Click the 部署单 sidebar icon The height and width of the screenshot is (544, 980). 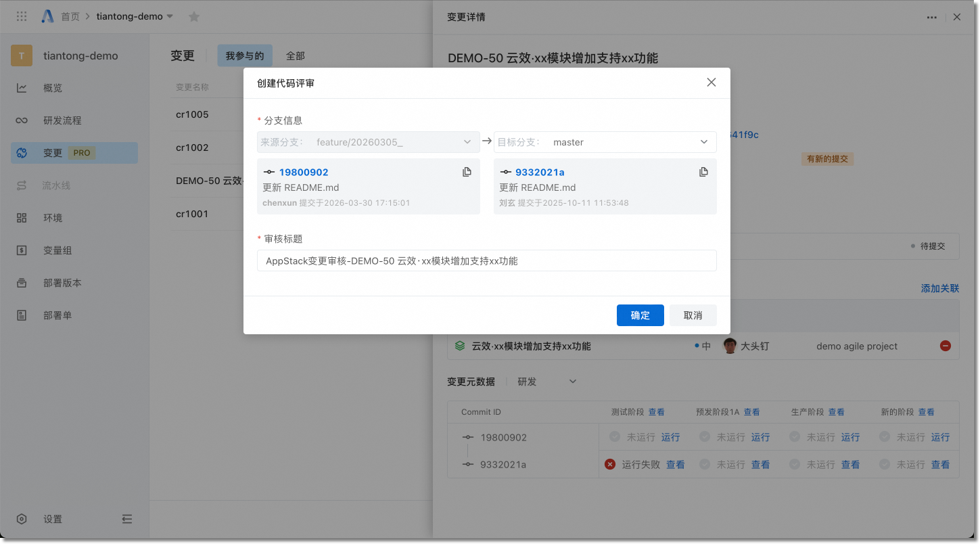click(22, 315)
